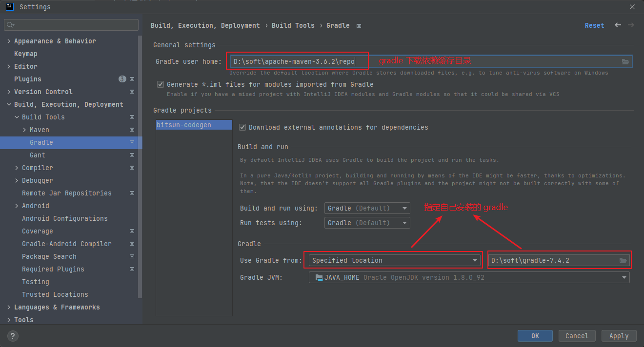
Task: Apply the Gradle settings
Action: pyautogui.click(x=619, y=336)
